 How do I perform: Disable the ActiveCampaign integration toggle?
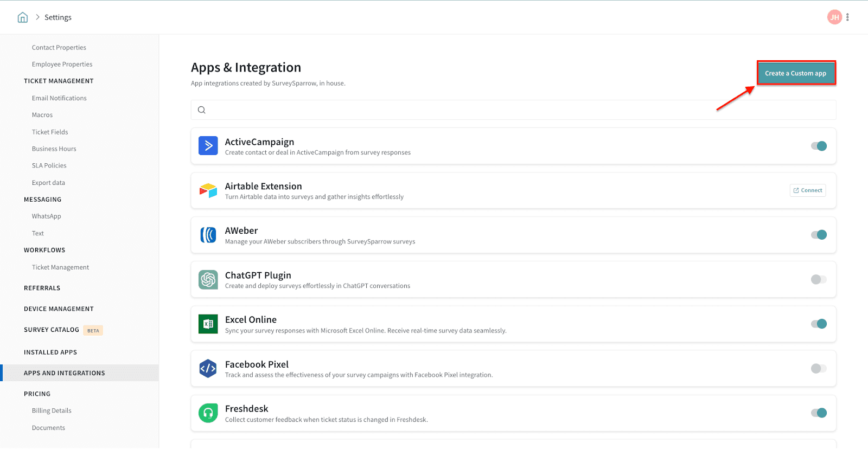click(819, 146)
